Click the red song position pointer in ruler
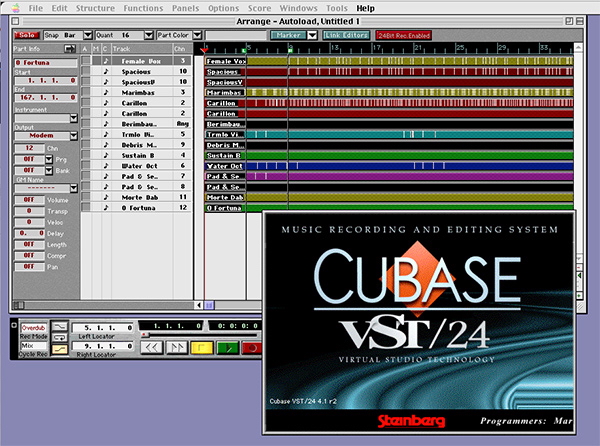The width and height of the screenshot is (600, 446). (x=204, y=50)
